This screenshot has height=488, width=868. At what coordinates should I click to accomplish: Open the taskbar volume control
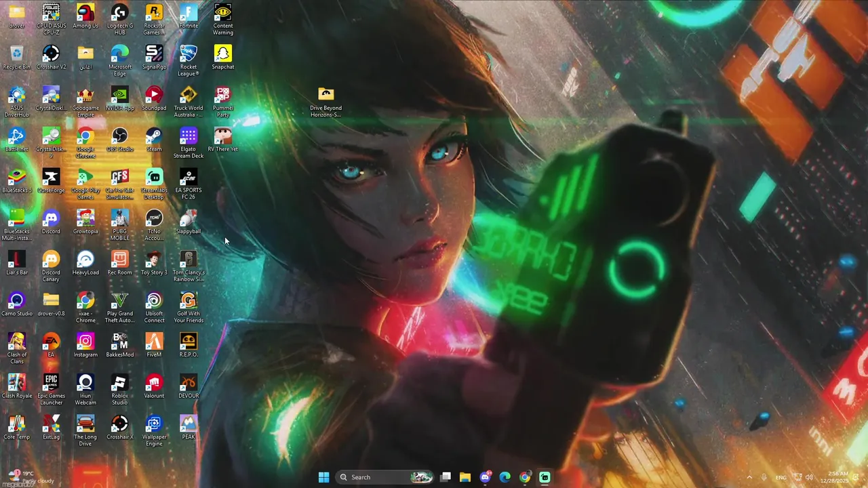810,477
